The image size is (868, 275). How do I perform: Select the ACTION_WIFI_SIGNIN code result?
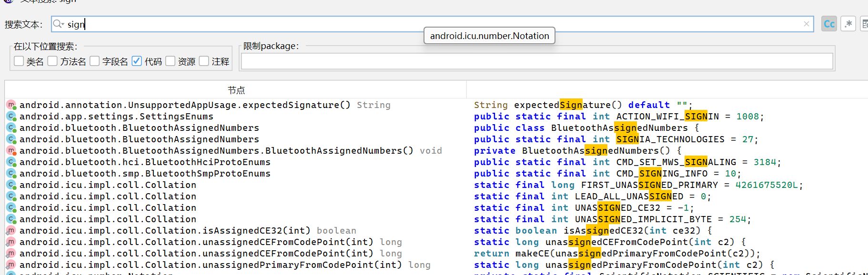click(x=618, y=117)
